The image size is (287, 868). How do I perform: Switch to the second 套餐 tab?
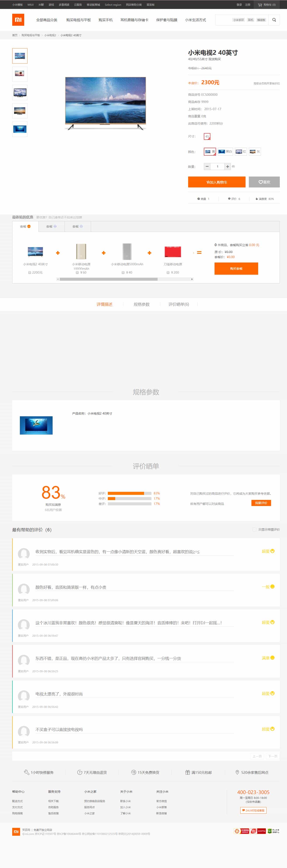pyautogui.click(x=52, y=226)
